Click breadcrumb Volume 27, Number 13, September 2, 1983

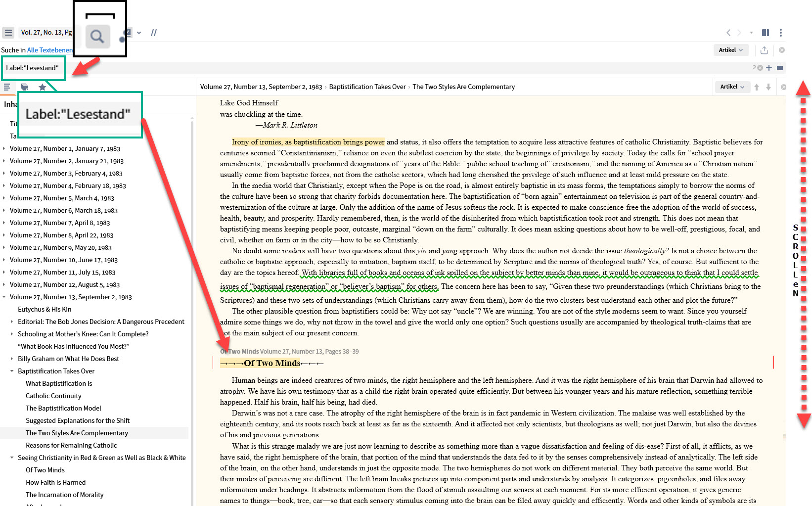tap(261, 87)
